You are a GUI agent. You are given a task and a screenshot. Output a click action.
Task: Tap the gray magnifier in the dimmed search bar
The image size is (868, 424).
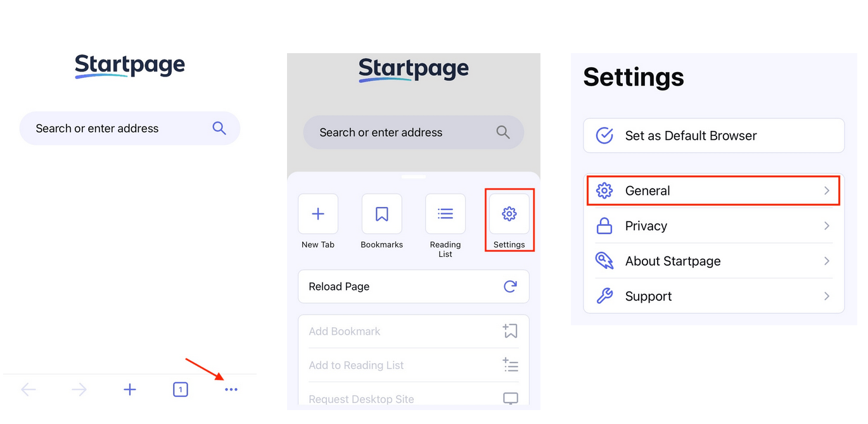(503, 132)
